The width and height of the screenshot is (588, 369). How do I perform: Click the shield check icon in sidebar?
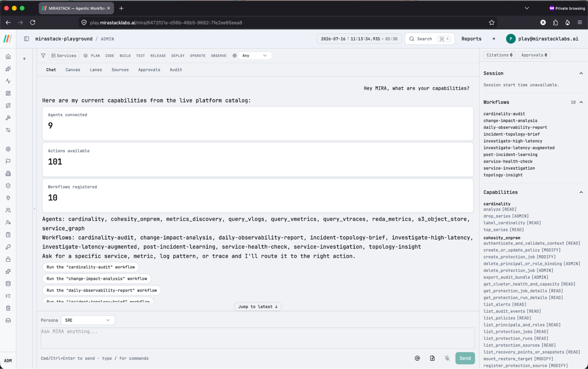(x=8, y=186)
